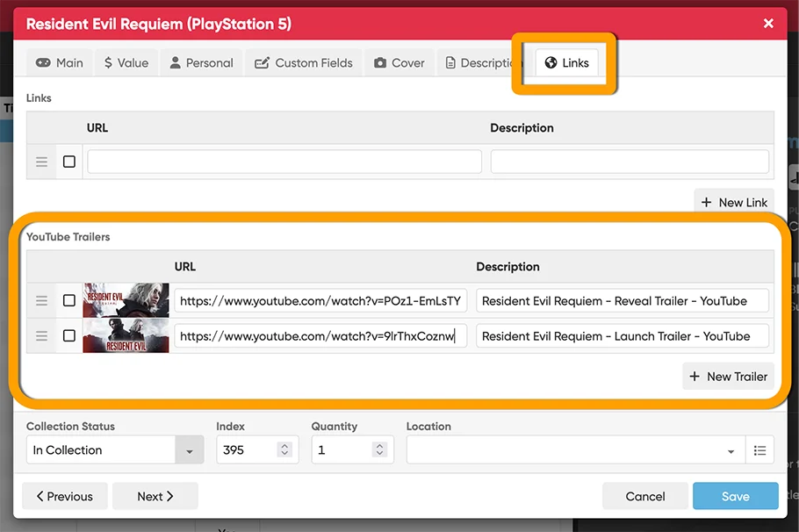The height and width of the screenshot is (532, 799).
Task: Open the Cover tab with camera icon
Action: pos(399,63)
